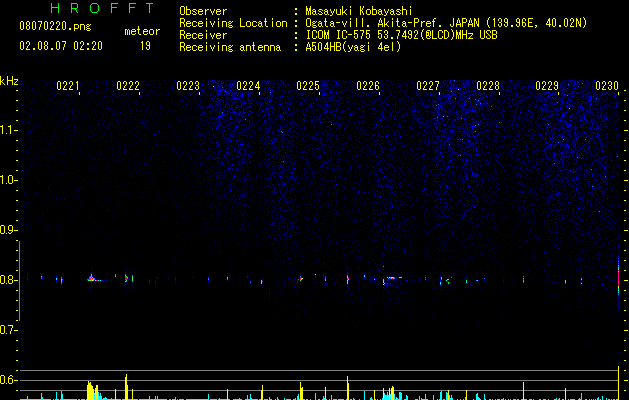Click the long meteor echo after 0226

tap(392, 278)
